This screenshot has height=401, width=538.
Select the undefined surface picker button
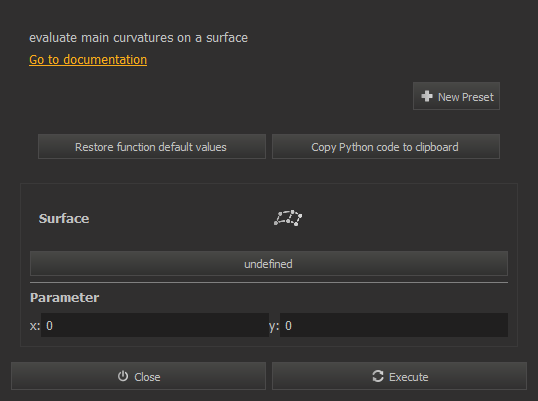coord(269,264)
